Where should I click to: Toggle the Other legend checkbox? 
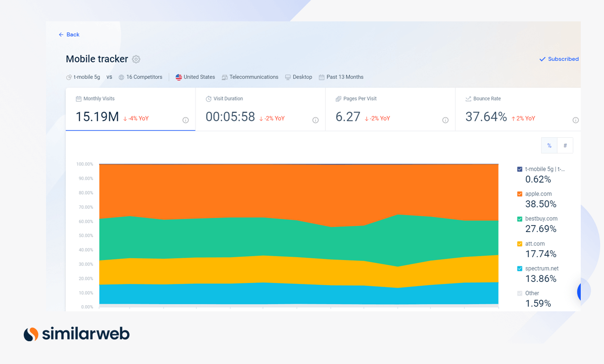pos(520,293)
